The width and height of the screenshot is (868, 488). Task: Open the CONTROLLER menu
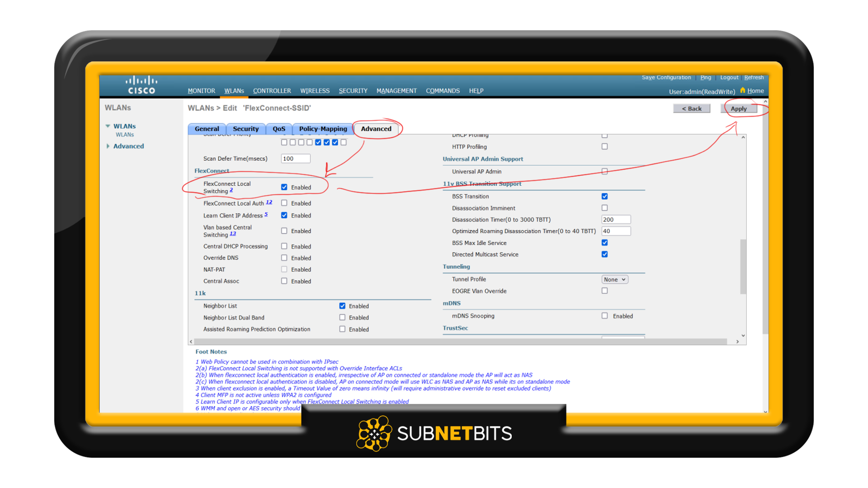[x=272, y=91]
